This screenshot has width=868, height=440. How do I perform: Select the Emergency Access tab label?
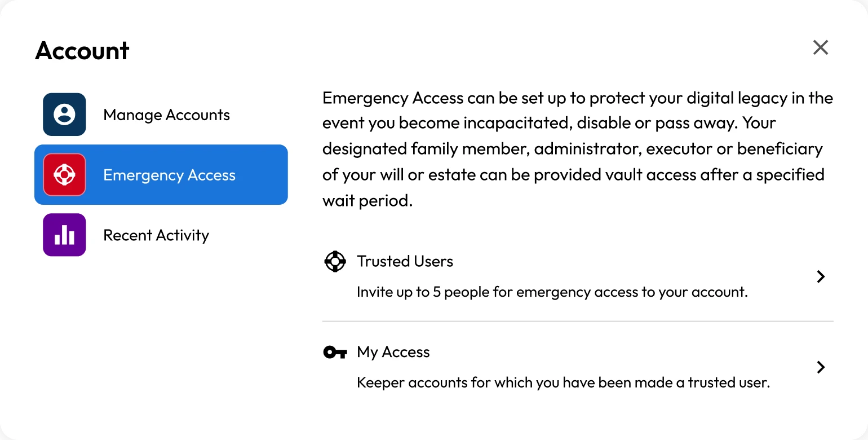170,175
